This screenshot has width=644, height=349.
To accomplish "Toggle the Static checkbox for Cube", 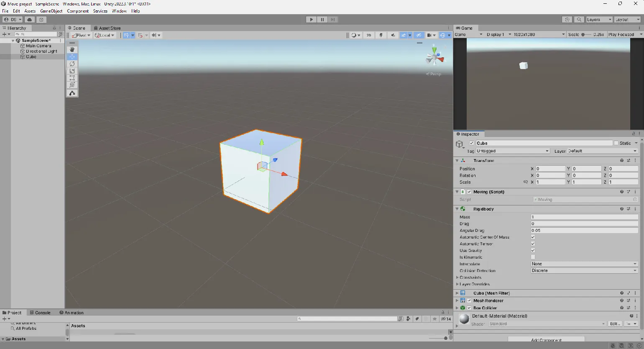I will pos(616,143).
